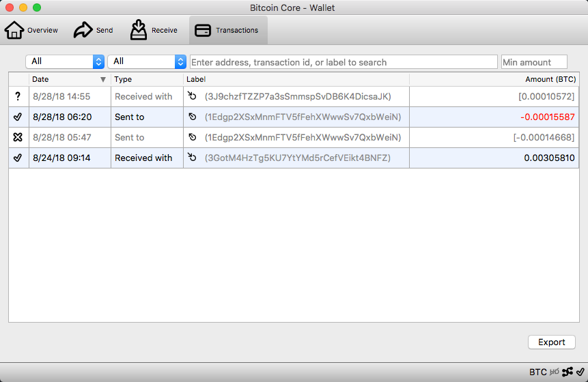Select the date 8/28/18 14:55
This screenshot has width=588, height=382.
(x=61, y=97)
